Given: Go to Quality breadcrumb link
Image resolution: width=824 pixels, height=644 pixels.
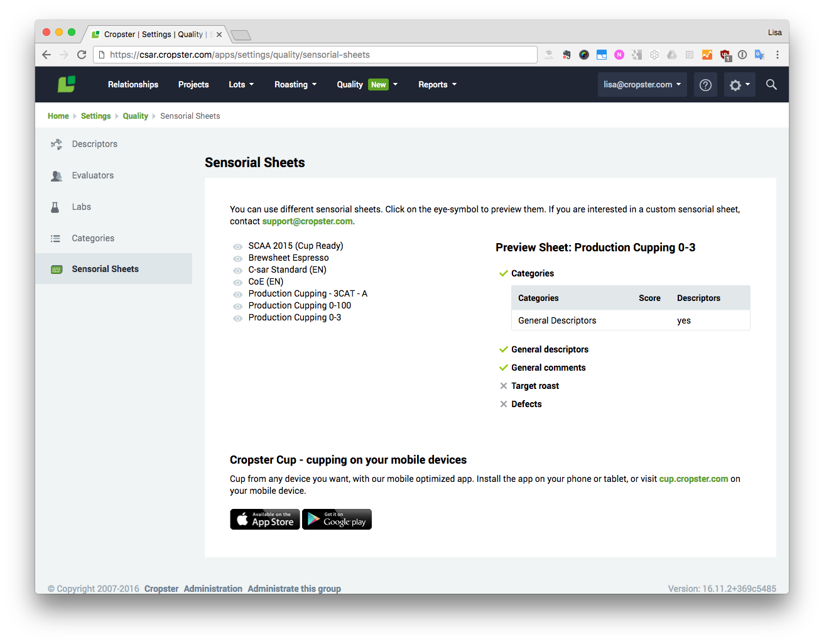Looking at the screenshot, I should [136, 116].
